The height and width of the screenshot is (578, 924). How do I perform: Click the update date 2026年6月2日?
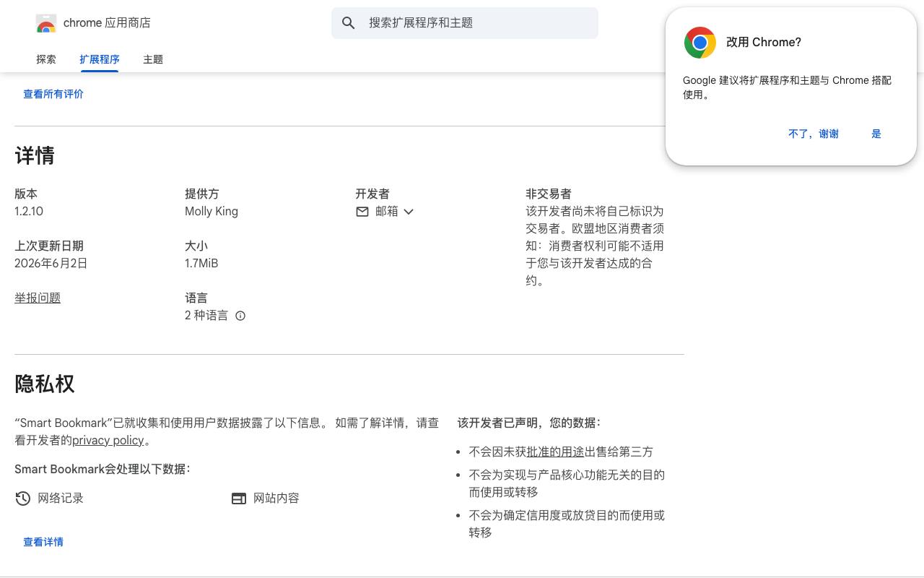point(51,264)
